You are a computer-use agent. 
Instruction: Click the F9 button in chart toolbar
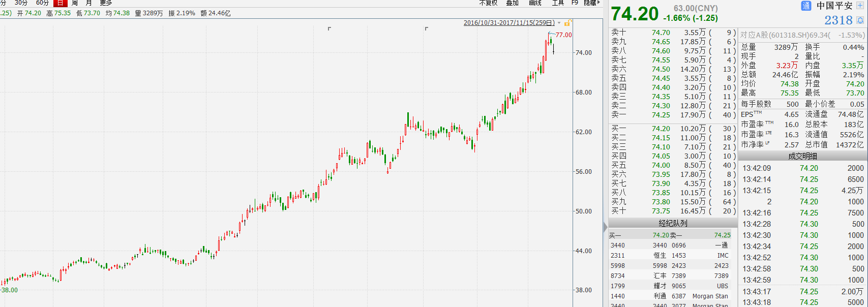tap(575, 3)
